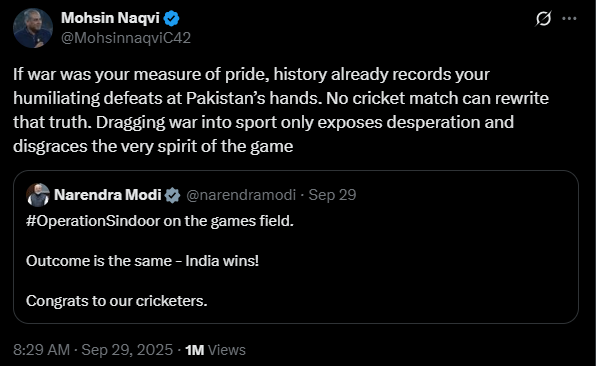Click the Narendra Modi name in quote
Viewport: 596px width, 366px height.
pos(108,195)
